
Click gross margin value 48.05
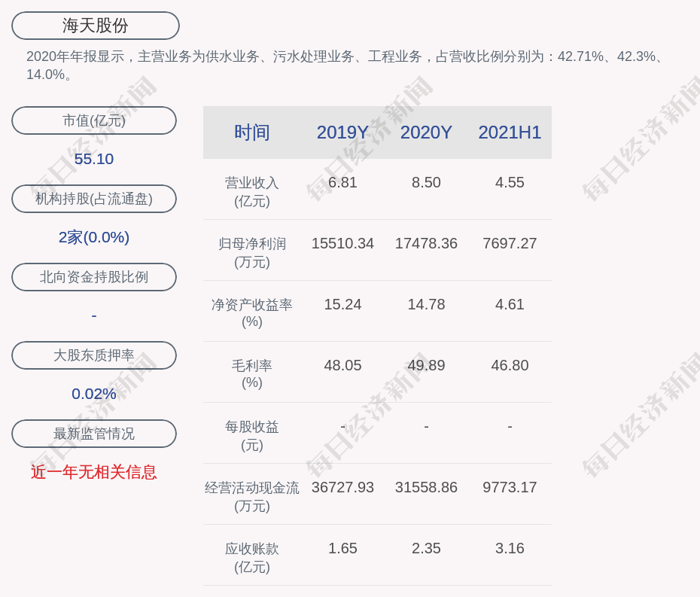tap(342, 365)
